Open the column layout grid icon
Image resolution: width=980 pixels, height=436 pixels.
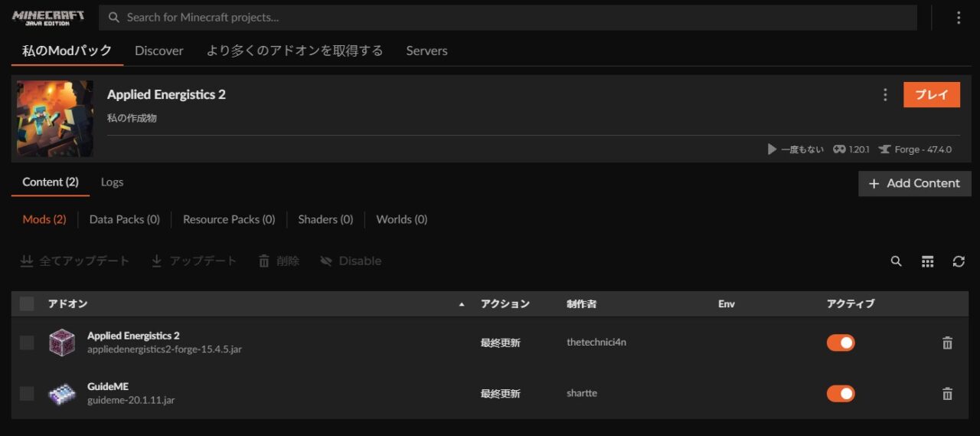pos(927,261)
